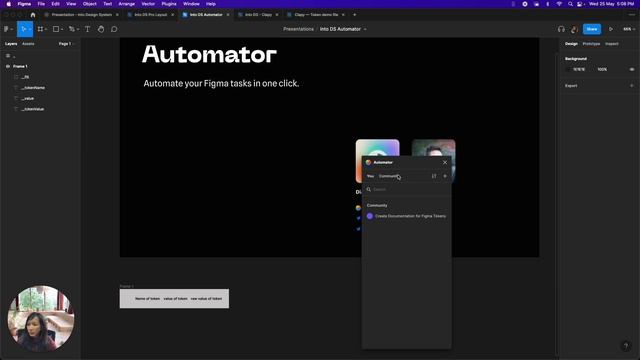Select the _tokenName layer

[x=33, y=87]
